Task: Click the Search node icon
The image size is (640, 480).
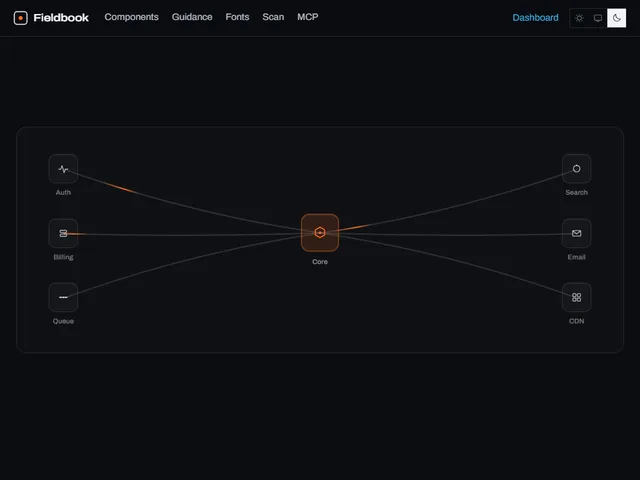Action: [x=576, y=169]
